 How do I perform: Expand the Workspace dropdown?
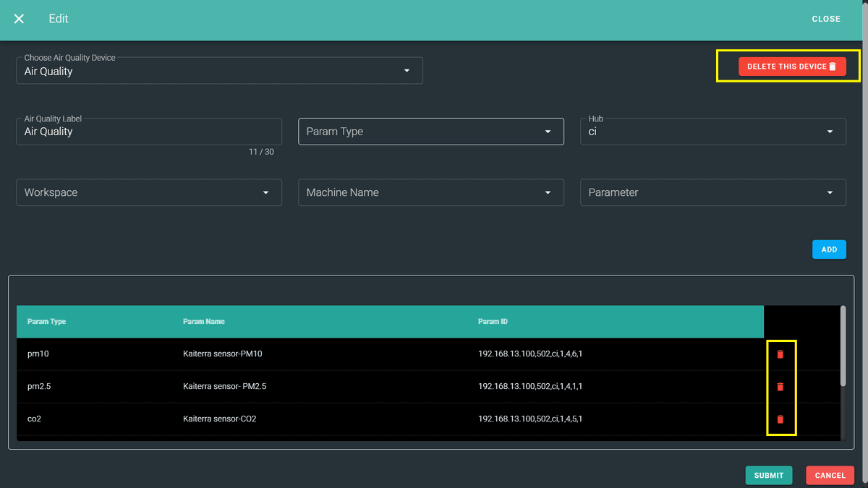(x=148, y=193)
